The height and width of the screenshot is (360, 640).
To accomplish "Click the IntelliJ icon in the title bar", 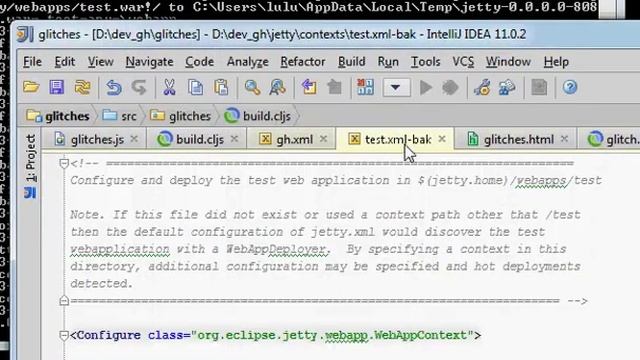I will point(25,34).
